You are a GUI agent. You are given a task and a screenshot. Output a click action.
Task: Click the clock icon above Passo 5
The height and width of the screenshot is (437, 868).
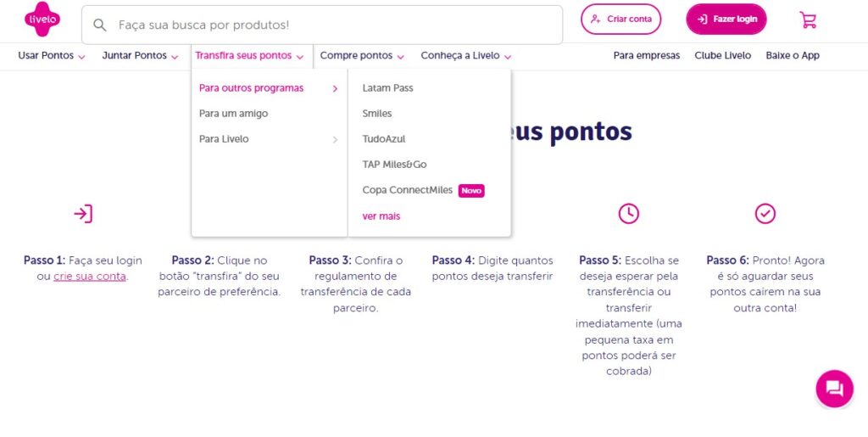click(x=628, y=213)
